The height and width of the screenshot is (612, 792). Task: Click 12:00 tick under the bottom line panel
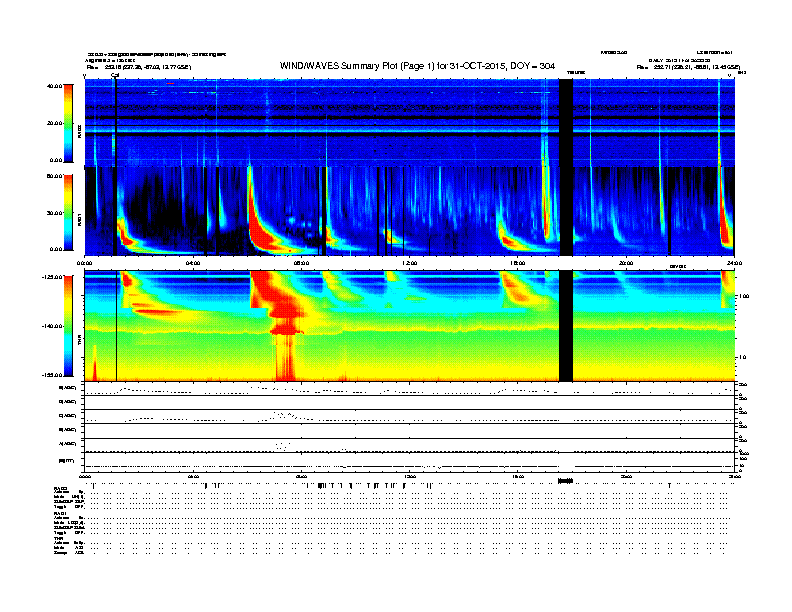click(x=410, y=476)
